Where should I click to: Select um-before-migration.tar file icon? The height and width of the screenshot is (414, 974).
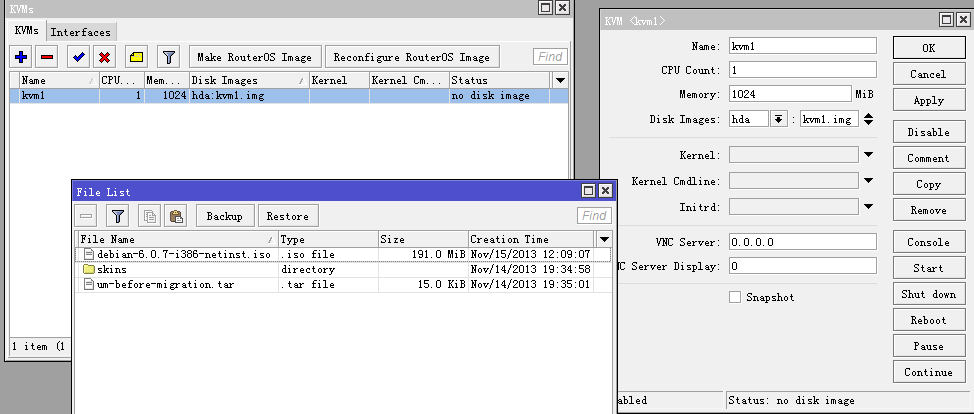(x=88, y=285)
